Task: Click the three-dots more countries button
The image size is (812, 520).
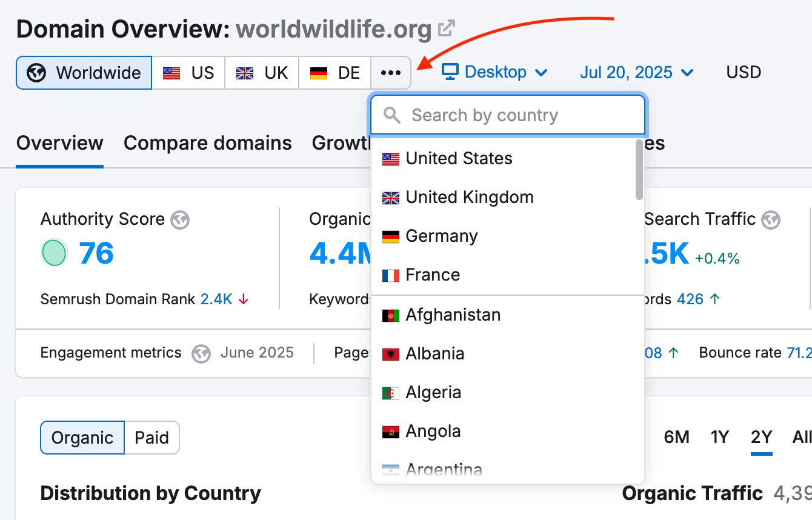Action: pyautogui.click(x=391, y=73)
